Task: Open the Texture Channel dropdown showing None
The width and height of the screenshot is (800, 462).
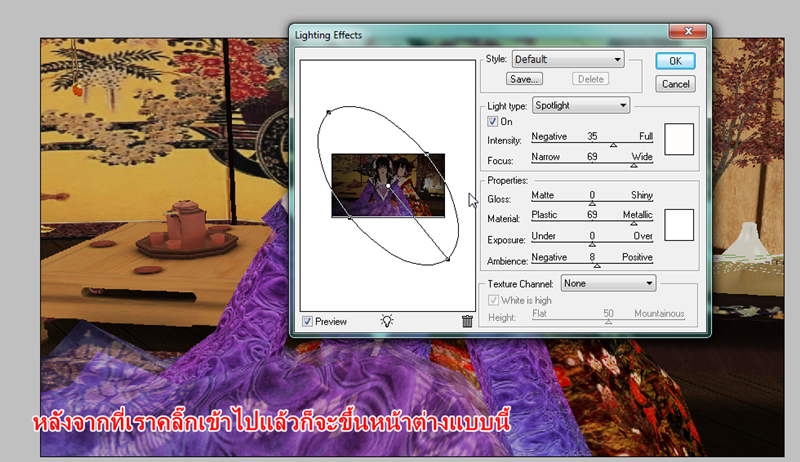Action: 609,283
